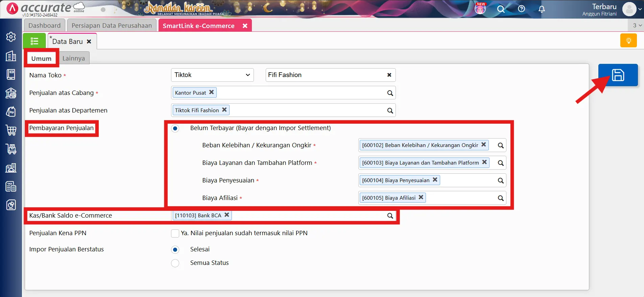Screen dimensions: 644x297
Task: Search accounts in Biaya Afiliasi field
Action: [501, 198]
